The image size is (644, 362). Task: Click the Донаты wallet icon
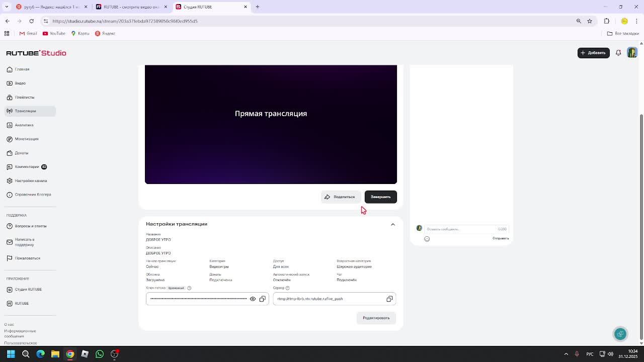pos(10,153)
